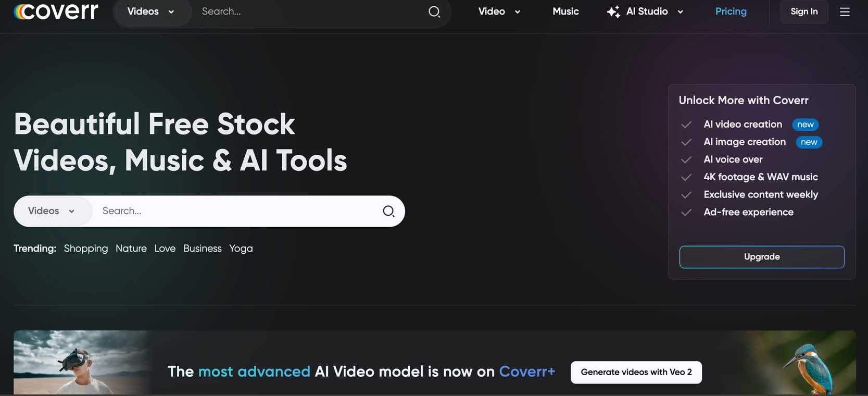
Task: Open the header Videos dropdown
Action: point(152,11)
